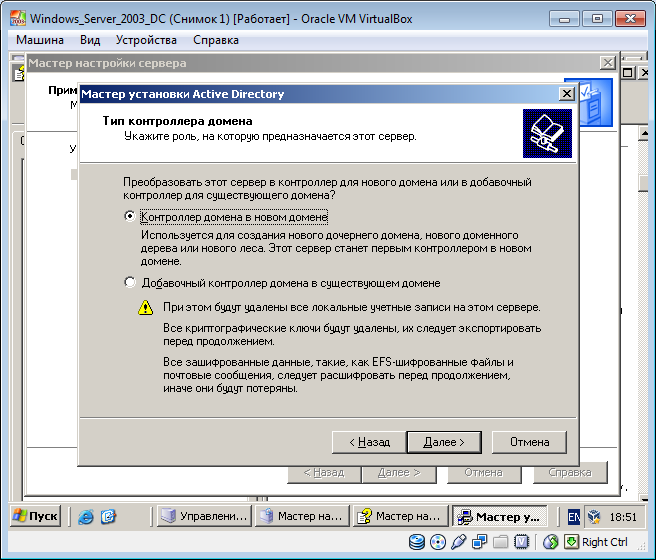Screen dimensions: 656x560
Task: Click the hard disk activity status icon
Action: tap(417, 542)
